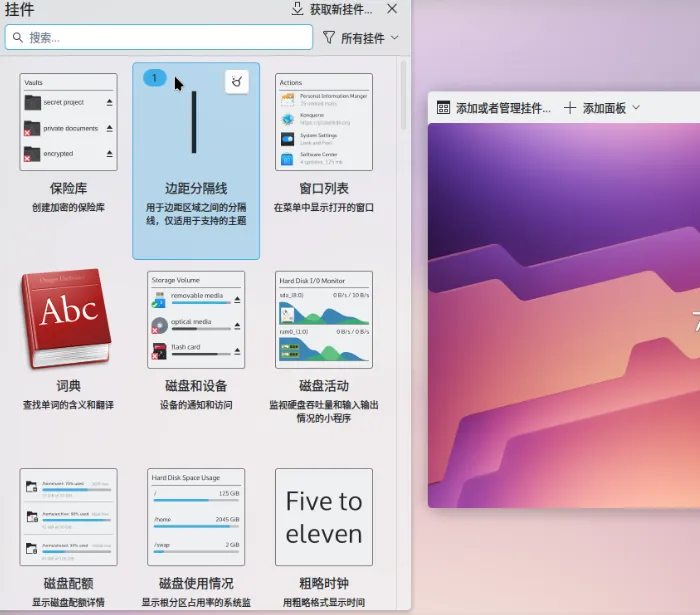Click the 添加面板 plus icon
This screenshot has width=700, height=615.
click(570, 108)
